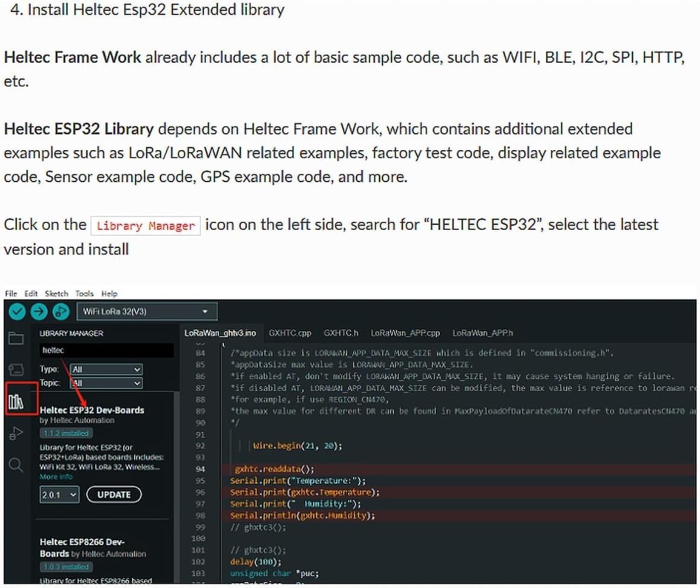Click the delay(100); code line
The width and height of the screenshot is (700, 588).
[256, 561]
